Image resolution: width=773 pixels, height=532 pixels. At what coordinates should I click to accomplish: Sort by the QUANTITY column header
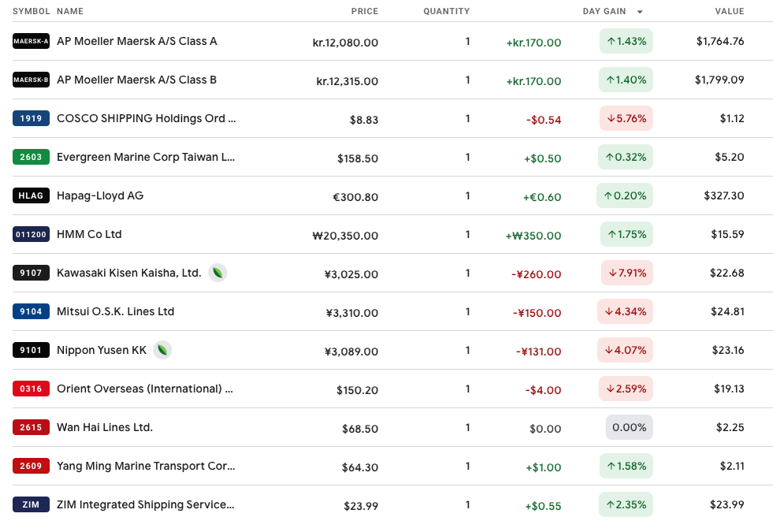point(446,11)
